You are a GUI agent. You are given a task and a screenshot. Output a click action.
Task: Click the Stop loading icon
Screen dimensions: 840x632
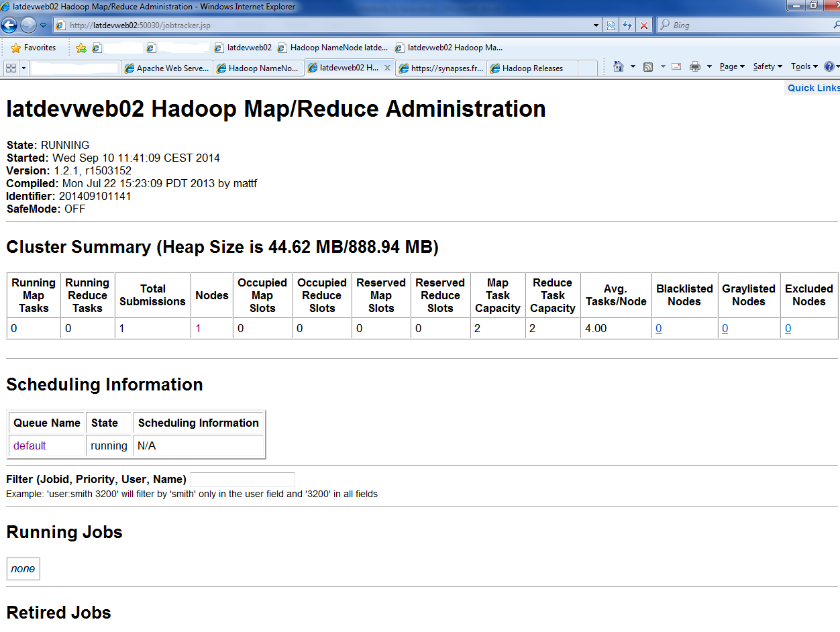click(x=644, y=25)
